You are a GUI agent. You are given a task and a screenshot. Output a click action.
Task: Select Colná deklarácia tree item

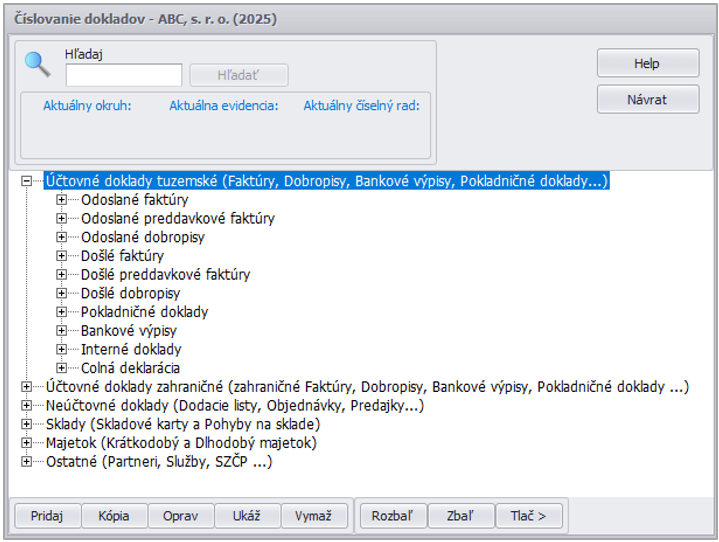(x=131, y=368)
